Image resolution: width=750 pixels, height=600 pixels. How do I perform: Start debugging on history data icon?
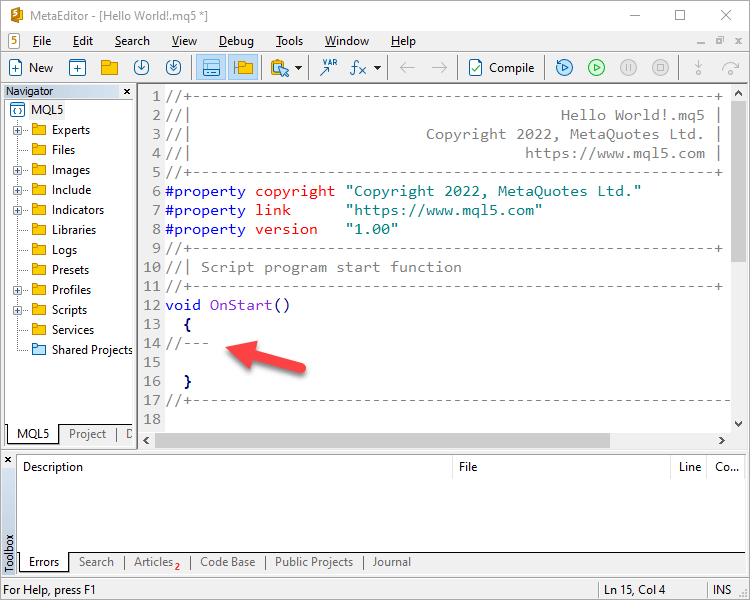point(596,68)
